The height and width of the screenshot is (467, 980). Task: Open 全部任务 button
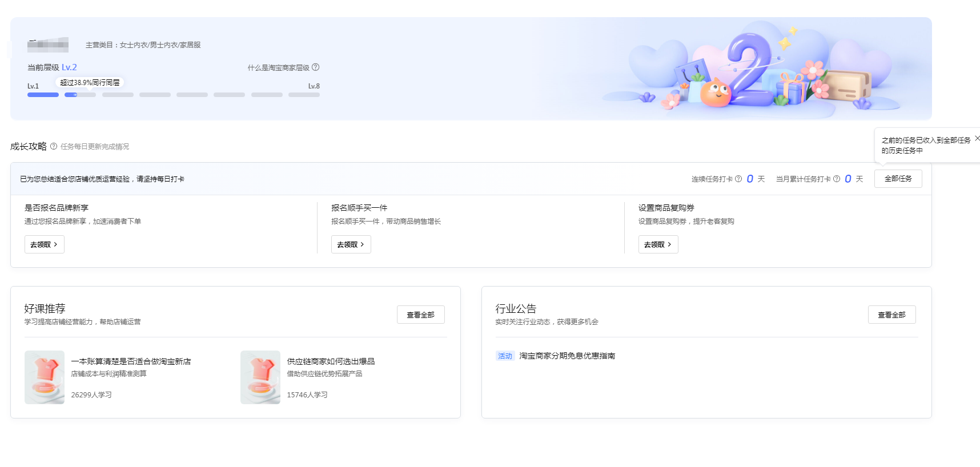click(x=898, y=179)
